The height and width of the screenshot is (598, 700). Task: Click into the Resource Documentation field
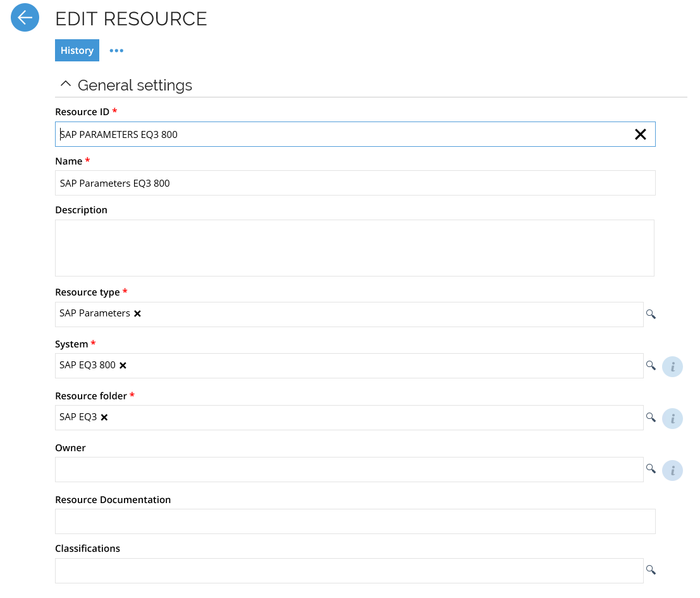pos(355,521)
